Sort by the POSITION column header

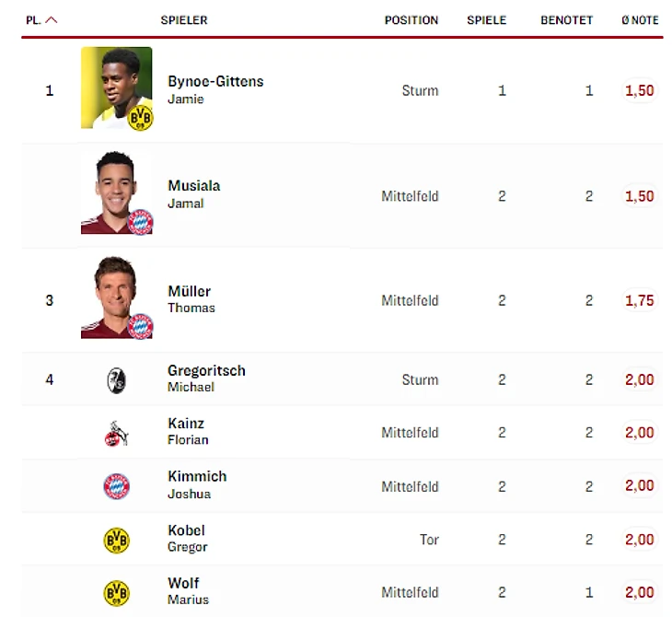pyautogui.click(x=411, y=20)
